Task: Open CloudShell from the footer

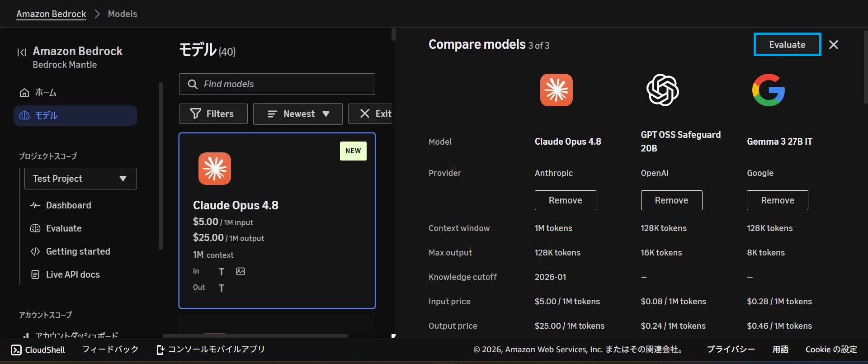Action: (x=38, y=350)
